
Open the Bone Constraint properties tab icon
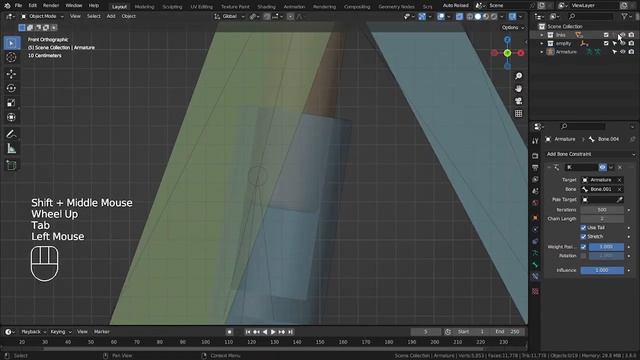535,276
